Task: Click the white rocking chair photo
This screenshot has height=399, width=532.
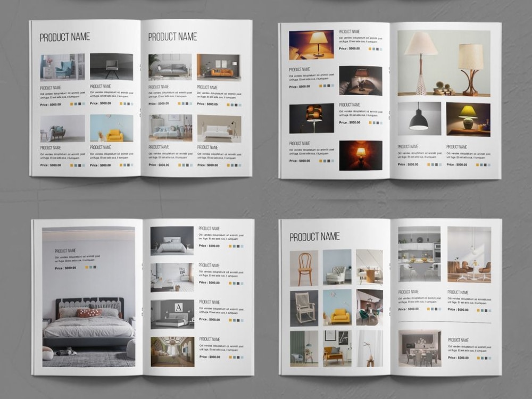Action: [304, 308]
